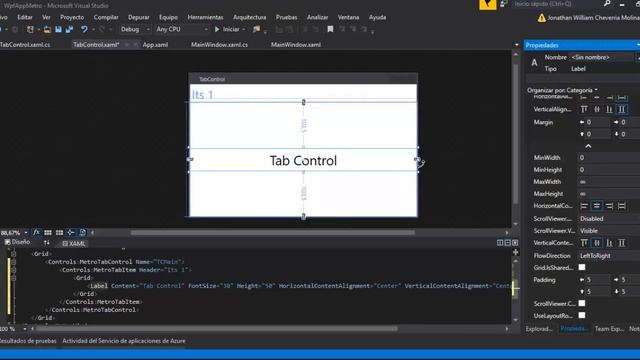Viewport: 640px width, 360px height.
Task: Open the Proyecto menu
Action: point(72,17)
